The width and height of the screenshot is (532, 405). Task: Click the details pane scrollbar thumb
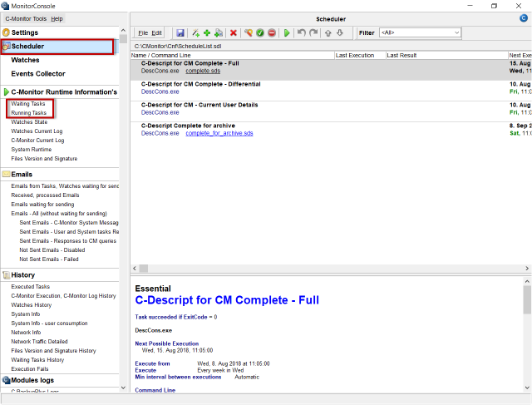pos(527,299)
